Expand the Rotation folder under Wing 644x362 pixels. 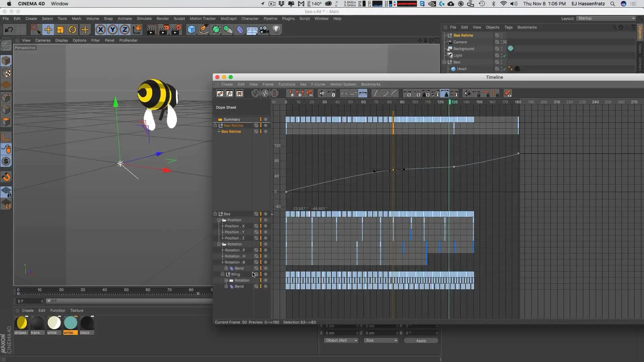click(226, 280)
